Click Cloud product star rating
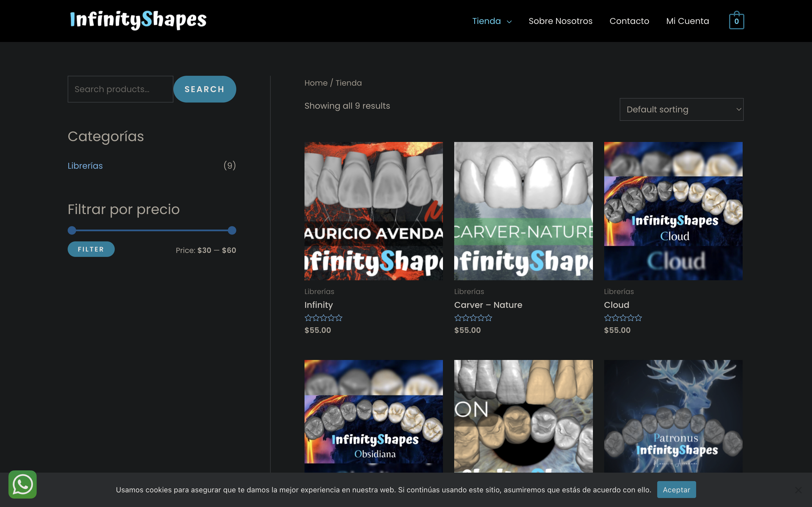This screenshot has width=812, height=507. (x=623, y=318)
